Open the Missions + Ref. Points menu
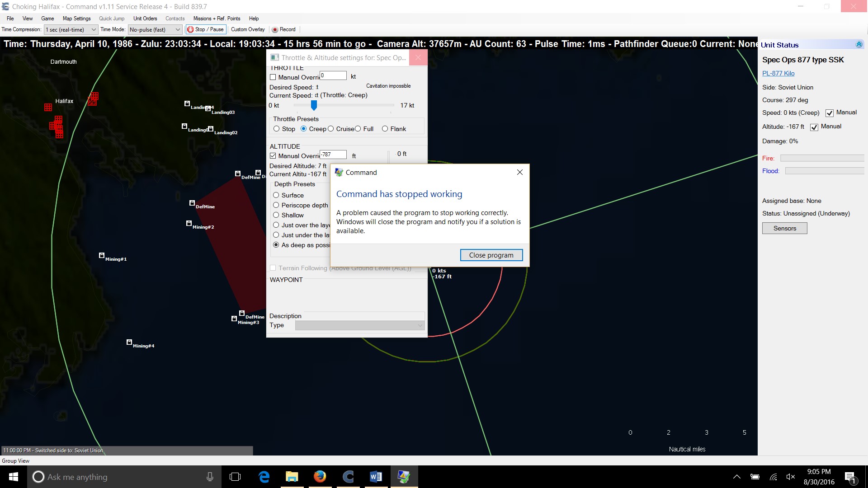Image resolution: width=868 pixels, height=488 pixels. point(217,19)
